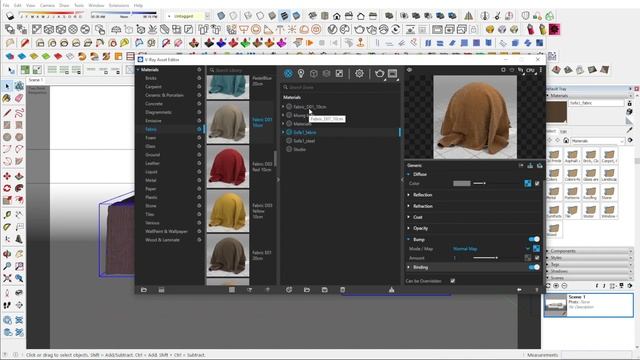Select the Fabric library category
The height and width of the screenshot is (360, 640).
click(151, 129)
